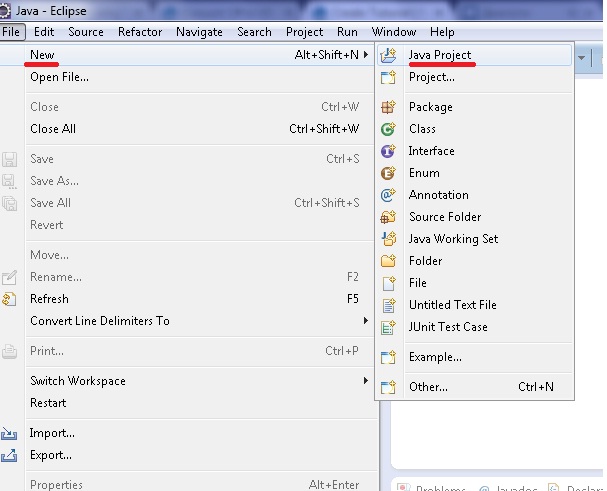Click the Source Folder icon

(388, 217)
